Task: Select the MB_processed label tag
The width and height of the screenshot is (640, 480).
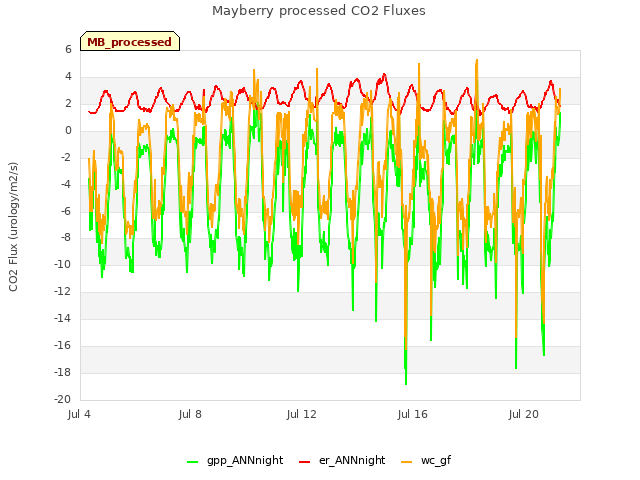Action: (x=130, y=42)
